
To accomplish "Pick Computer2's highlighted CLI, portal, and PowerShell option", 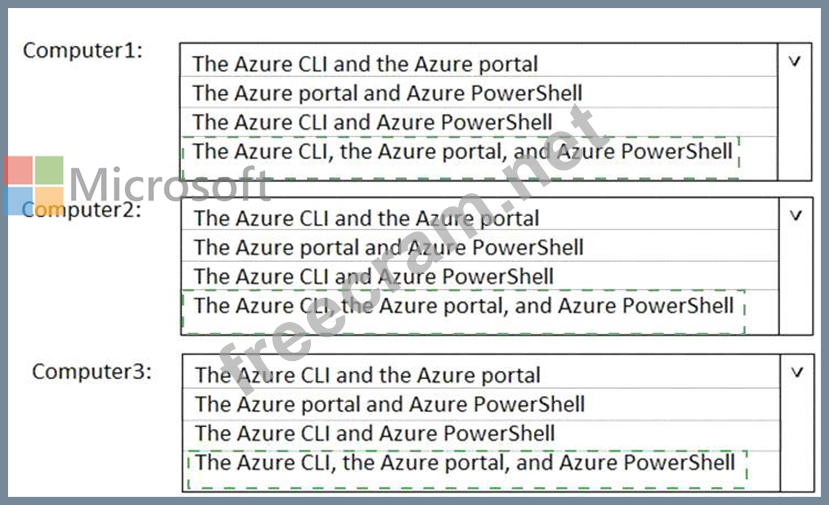I will [464, 305].
